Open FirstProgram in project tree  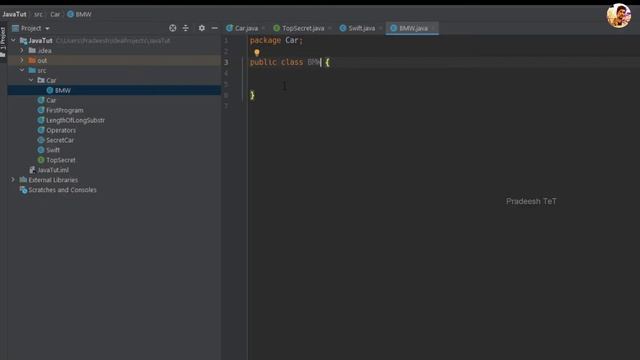click(x=64, y=110)
